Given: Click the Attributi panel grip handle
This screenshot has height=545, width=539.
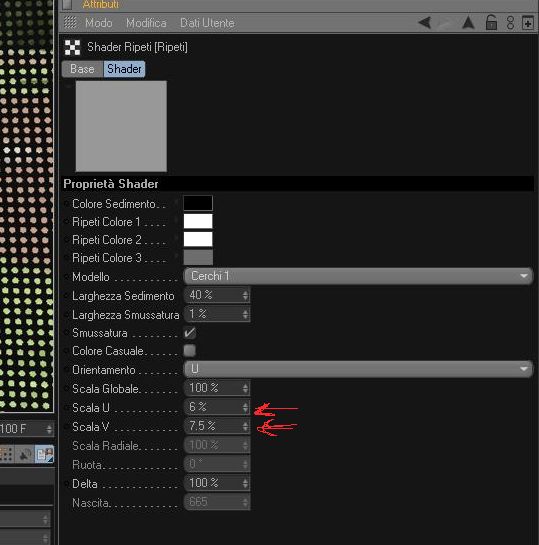Looking at the screenshot, I should 67,4.
